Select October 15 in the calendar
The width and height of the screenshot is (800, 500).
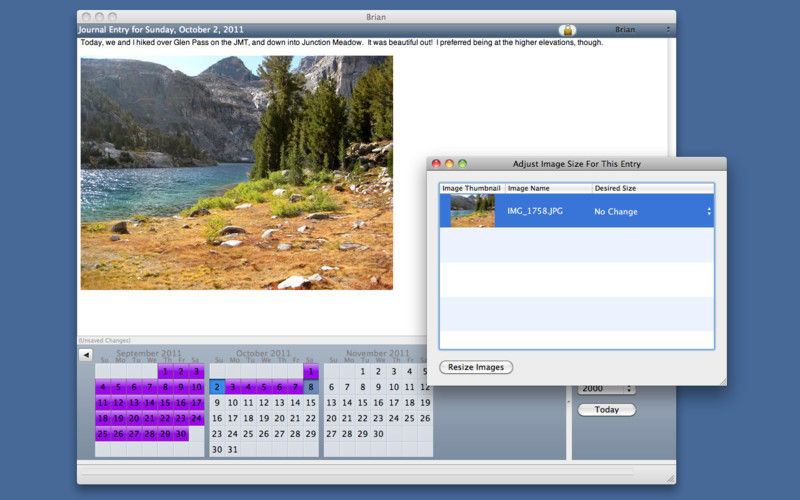coord(311,403)
